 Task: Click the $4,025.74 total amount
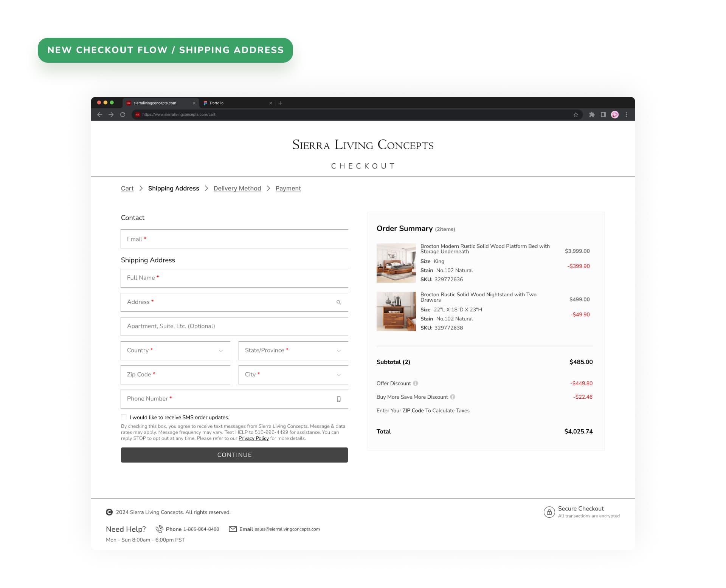(579, 432)
